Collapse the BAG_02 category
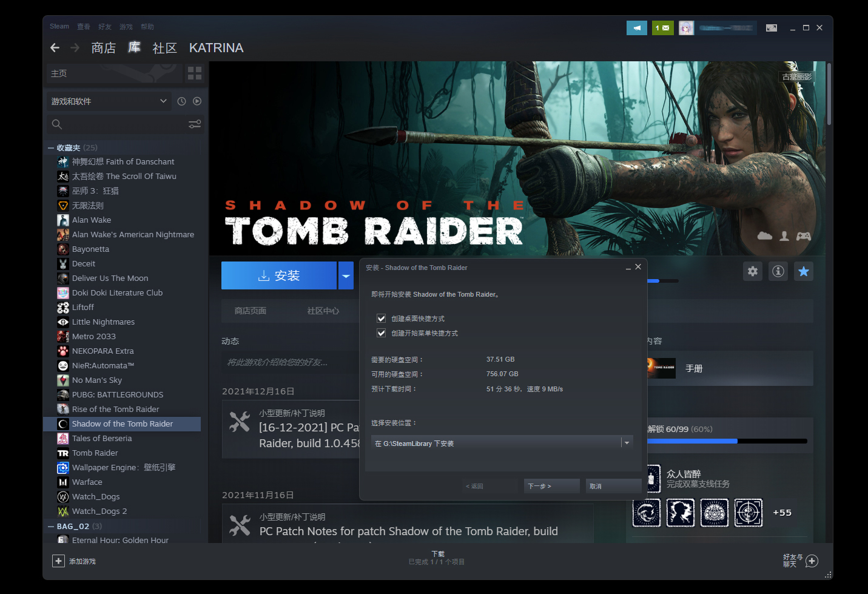Image resolution: width=868 pixels, height=594 pixels. (51, 527)
